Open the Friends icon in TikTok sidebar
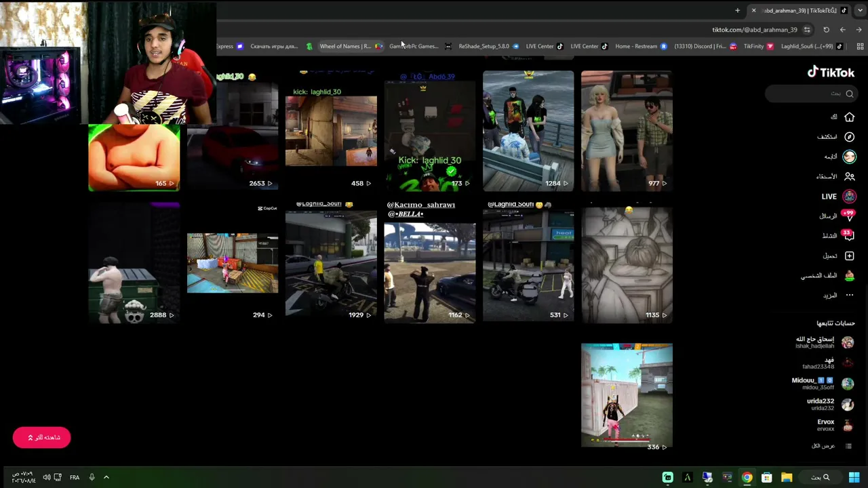The width and height of the screenshot is (868, 488). coord(849,176)
